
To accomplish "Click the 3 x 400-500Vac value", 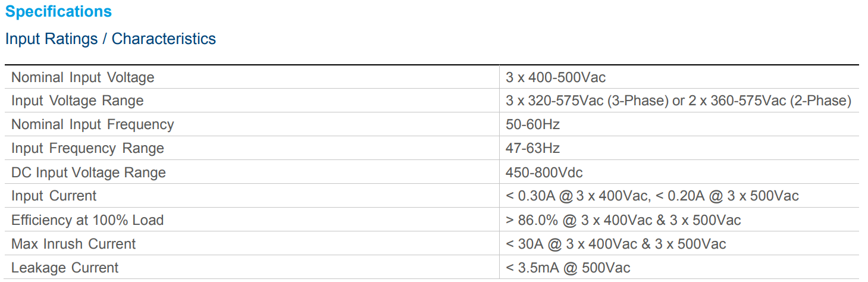I will click(x=555, y=77).
